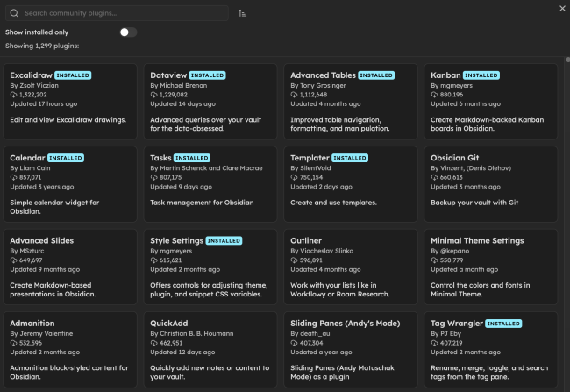Close the community plugins dialog
This screenshot has width=570, height=392.
tap(562, 9)
